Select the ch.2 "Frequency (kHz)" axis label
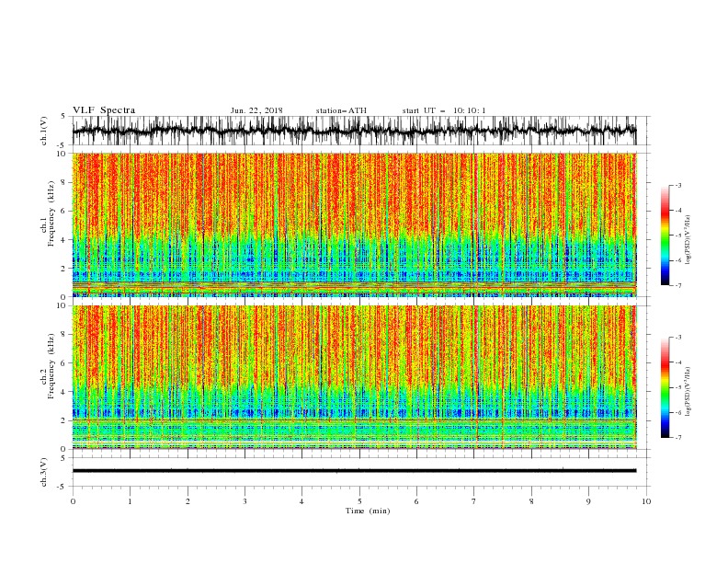The width and height of the screenshot is (728, 563). tap(51, 366)
